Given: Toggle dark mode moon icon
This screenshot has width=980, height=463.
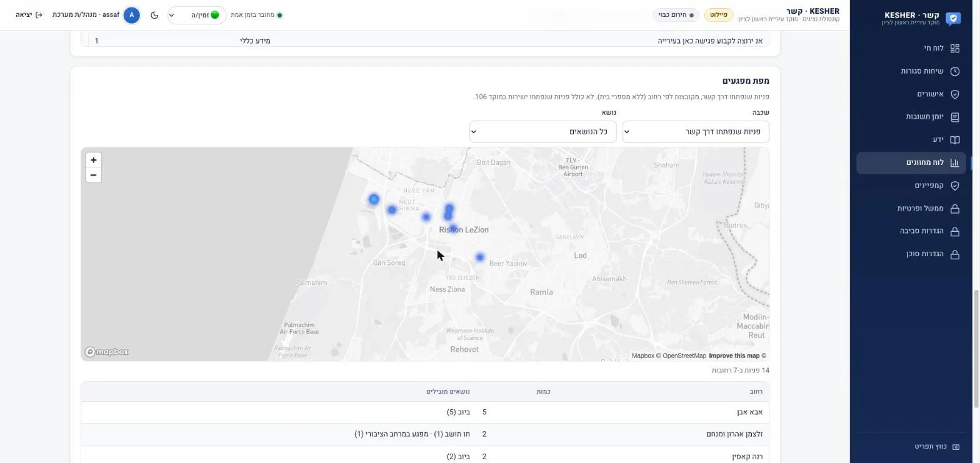Looking at the screenshot, I should pos(154,15).
